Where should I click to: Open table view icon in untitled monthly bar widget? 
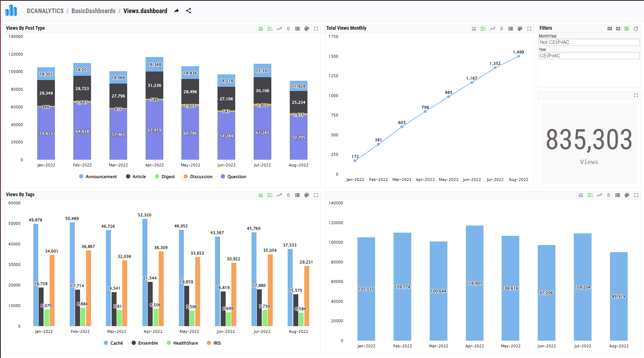(618, 195)
